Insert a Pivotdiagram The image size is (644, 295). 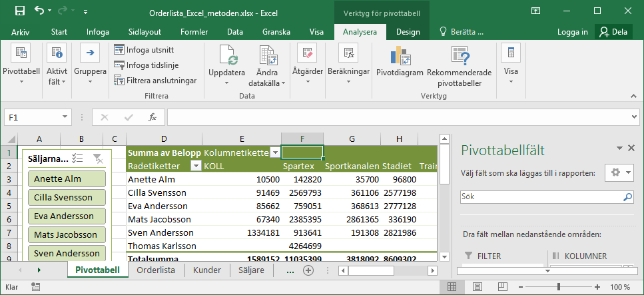[x=400, y=62]
